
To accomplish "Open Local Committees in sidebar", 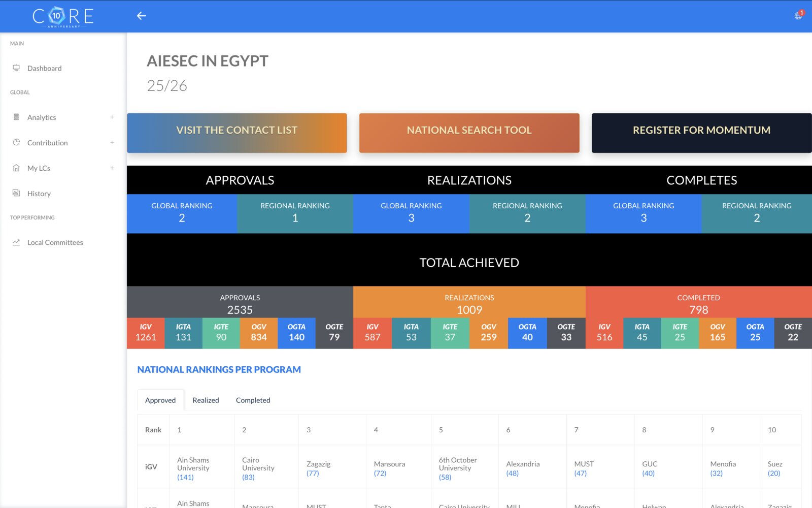I will point(63,242).
